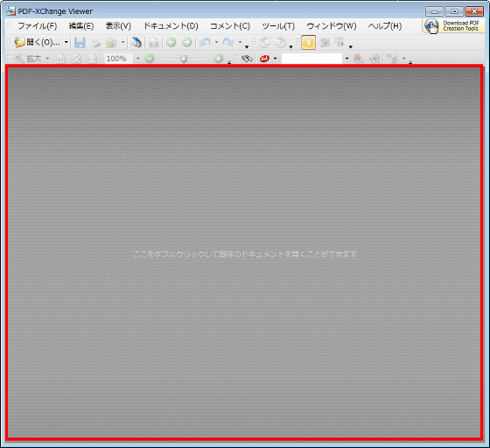
Task: Click the zoom slider handle
Action: tap(184, 59)
